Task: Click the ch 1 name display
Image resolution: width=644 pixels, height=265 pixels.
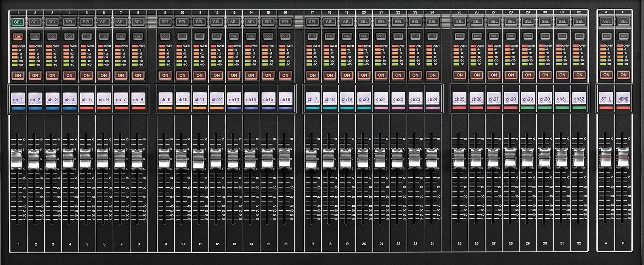Action: tap(18, 99)
